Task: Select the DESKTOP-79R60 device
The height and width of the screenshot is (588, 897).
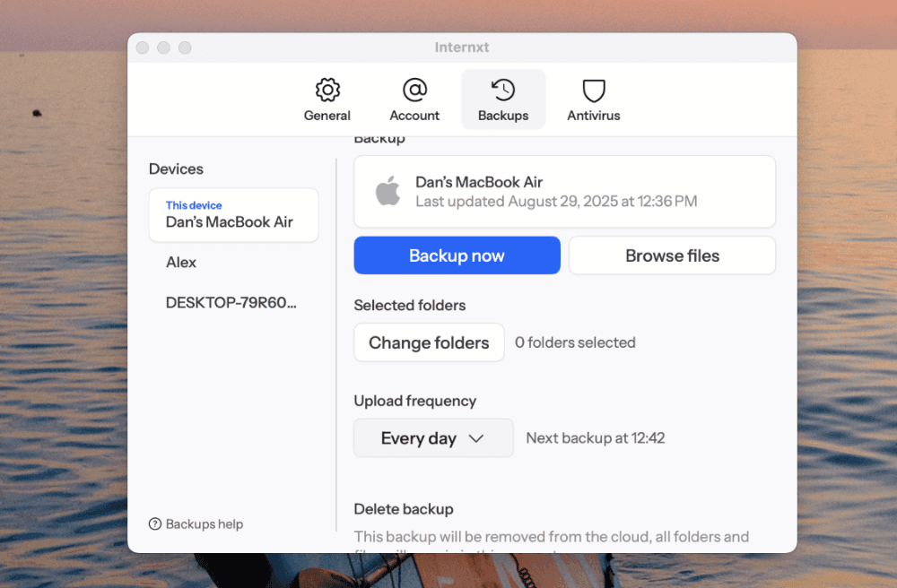Action: click(231, 303)
